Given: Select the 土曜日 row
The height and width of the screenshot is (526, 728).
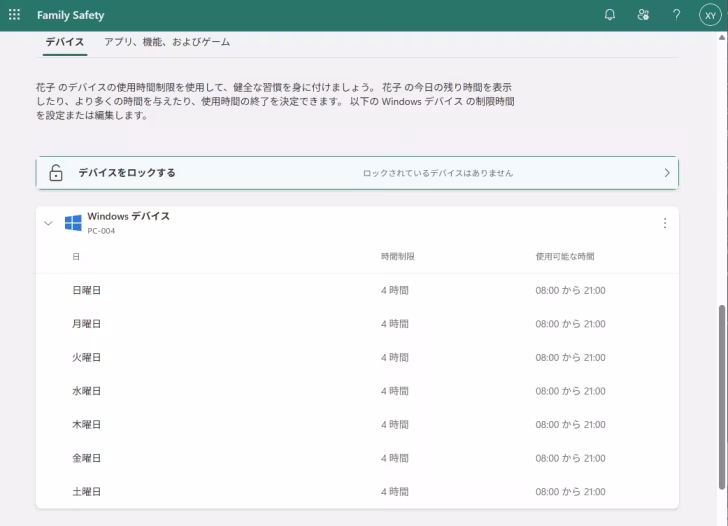Looking at the screenshot, I should click(x=357, y=492).
